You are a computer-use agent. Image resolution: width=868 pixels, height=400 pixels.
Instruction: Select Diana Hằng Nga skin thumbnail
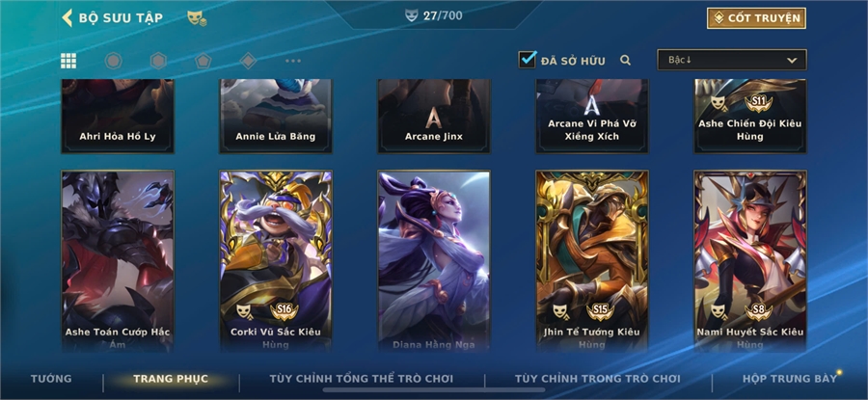pos(434,261)
